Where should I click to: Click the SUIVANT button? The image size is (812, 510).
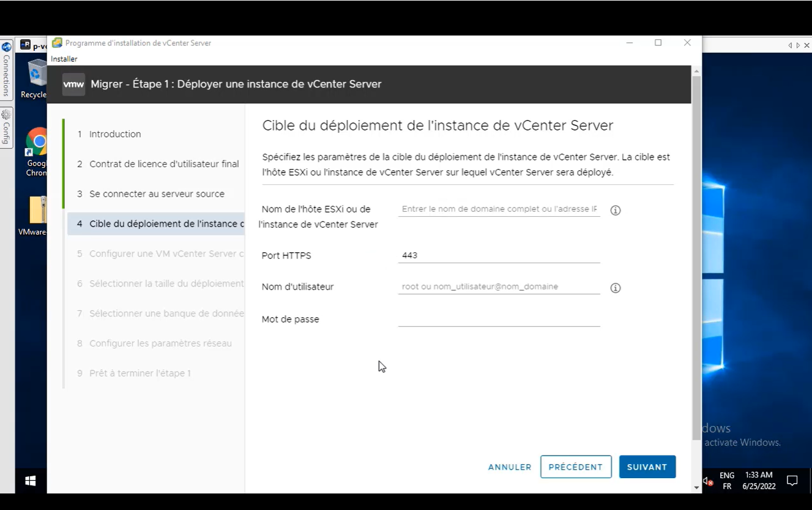coord(647,467)
